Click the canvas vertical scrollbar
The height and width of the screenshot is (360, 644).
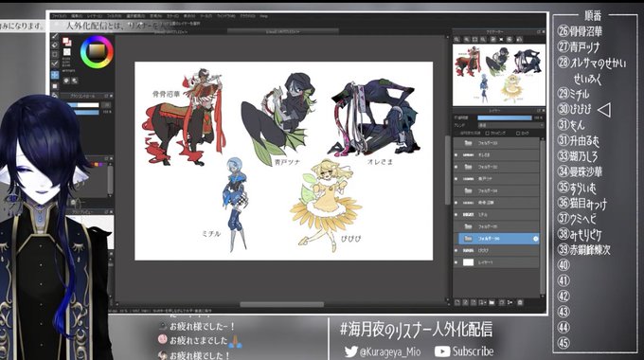point(447,170)
